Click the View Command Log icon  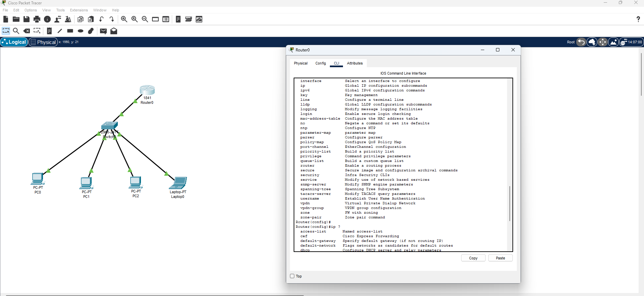click(x=178, y=19)
